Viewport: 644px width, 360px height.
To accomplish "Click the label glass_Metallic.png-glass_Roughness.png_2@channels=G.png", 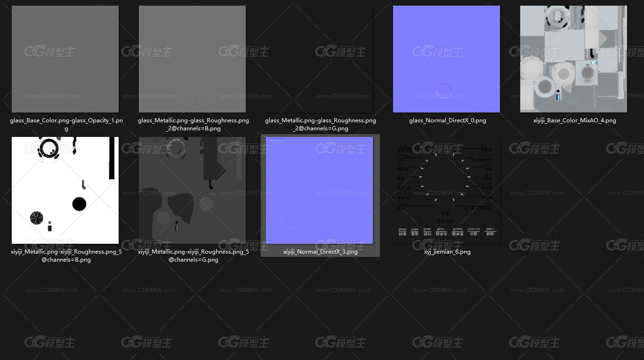I will click(321, 124).
